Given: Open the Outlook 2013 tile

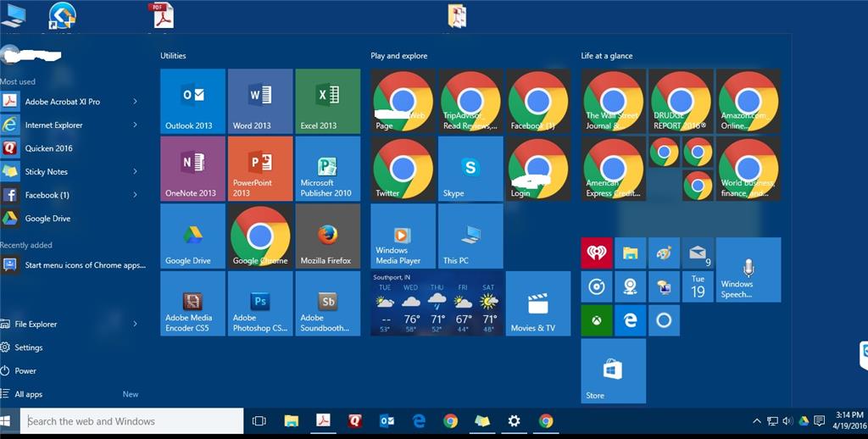Looking at the screenshot, I should (x=192, y=102).
